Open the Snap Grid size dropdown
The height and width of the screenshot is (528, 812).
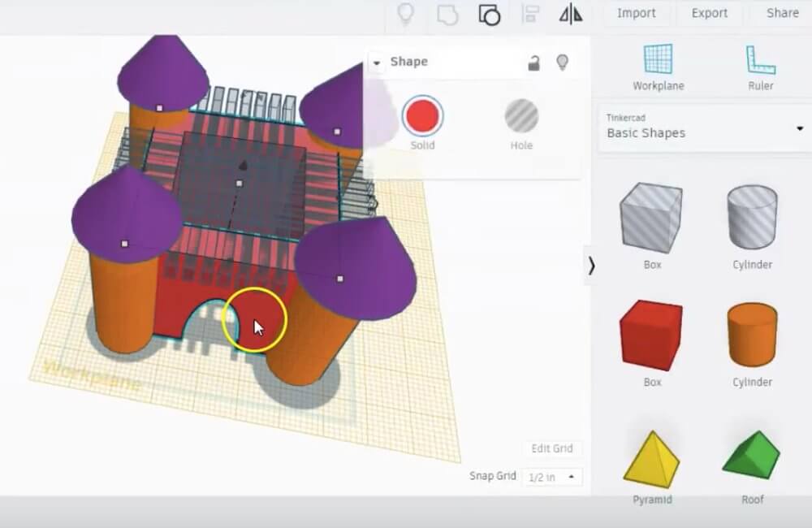click(x=551, y=477)
